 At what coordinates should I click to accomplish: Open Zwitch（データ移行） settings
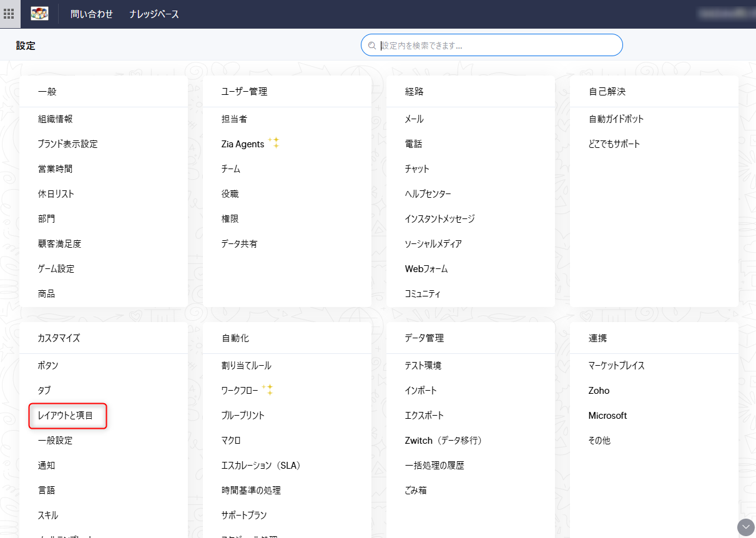point(443,441)
